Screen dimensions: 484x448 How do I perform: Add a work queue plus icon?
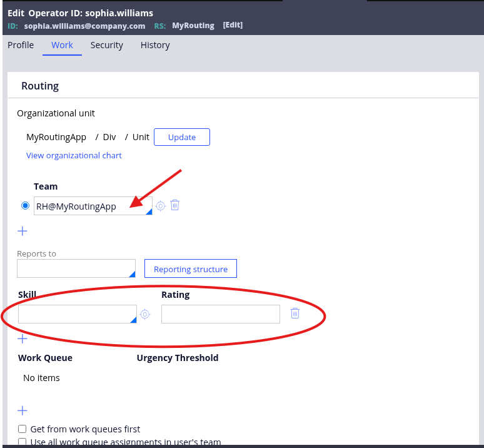[23, 410]
